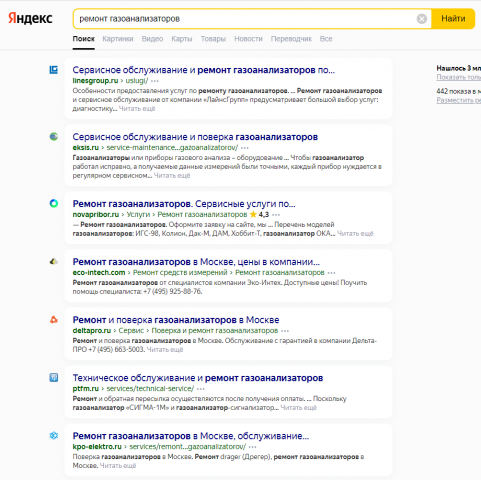Click Ремонт газоанализаторов breadcrumb under eco-intech.com
This screenshot has height=480, width=481.
point(280,273)
